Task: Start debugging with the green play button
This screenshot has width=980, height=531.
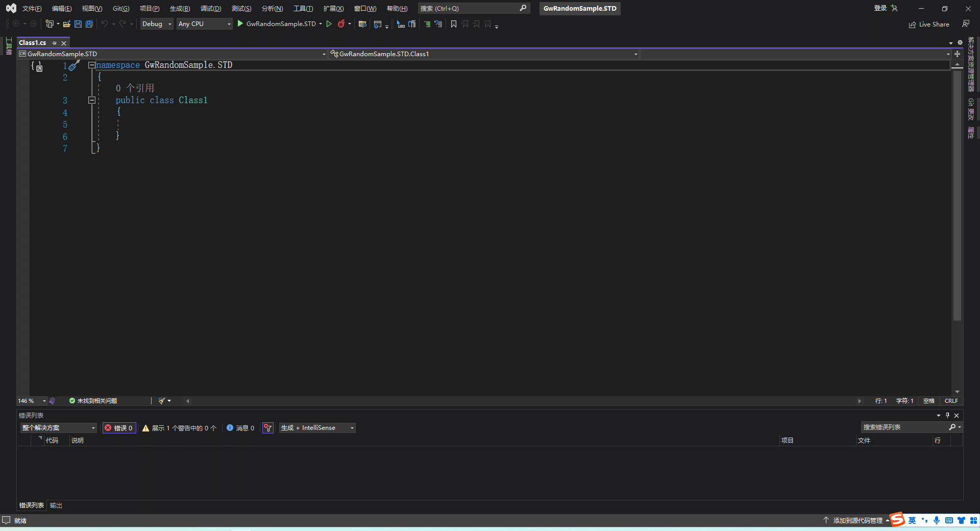Action: (240, 24)
